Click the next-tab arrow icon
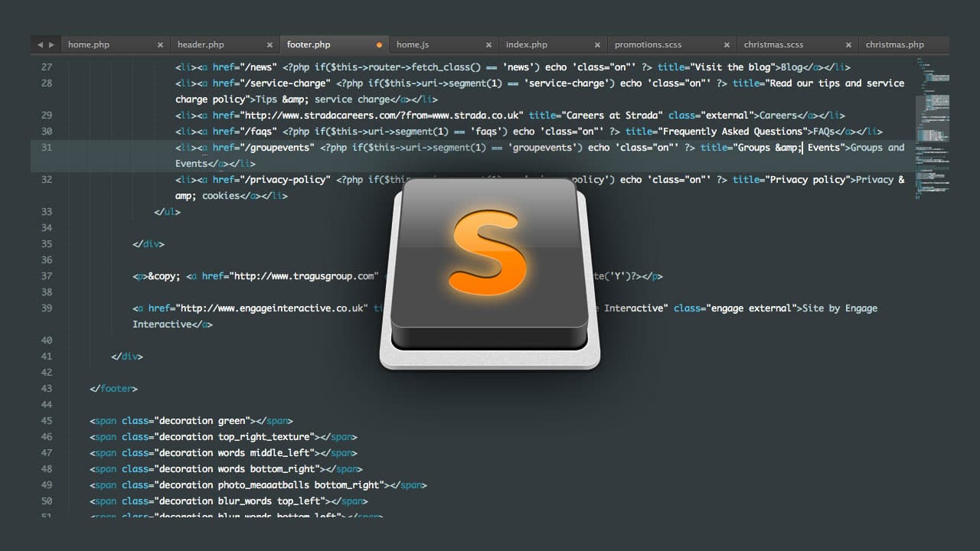This screenshot has width=980, height=551. pyautogui.click(x=51, y=44)
